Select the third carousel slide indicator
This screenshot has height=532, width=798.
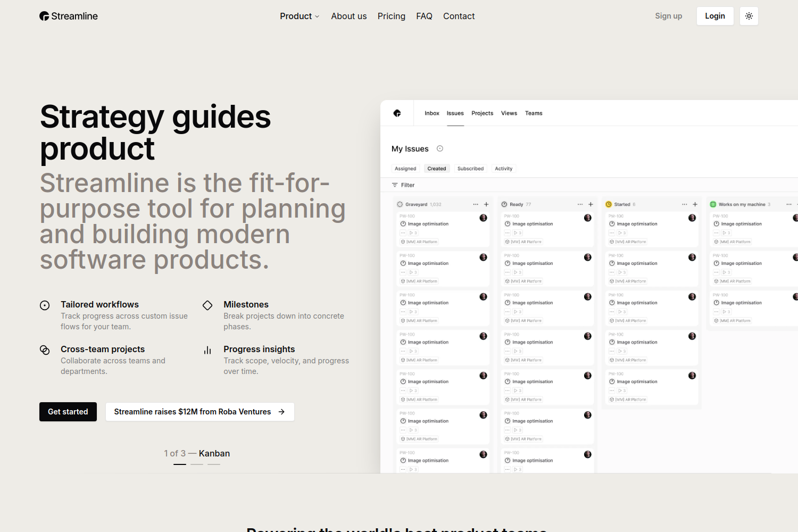(x=214, y=464)
